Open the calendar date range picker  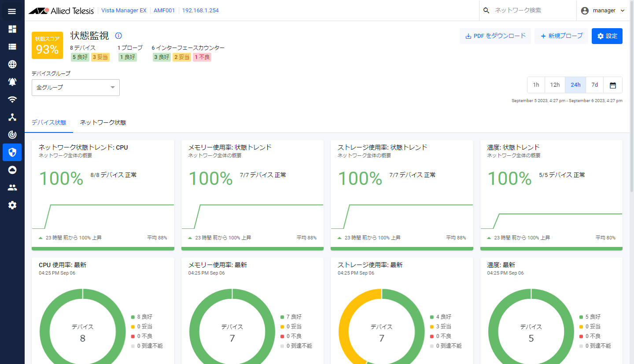click(612, 85)
